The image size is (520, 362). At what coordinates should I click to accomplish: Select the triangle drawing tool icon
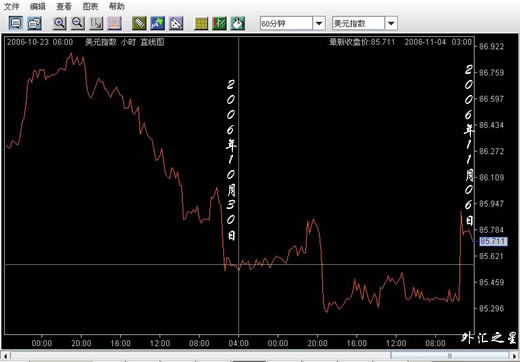[176, 23]
